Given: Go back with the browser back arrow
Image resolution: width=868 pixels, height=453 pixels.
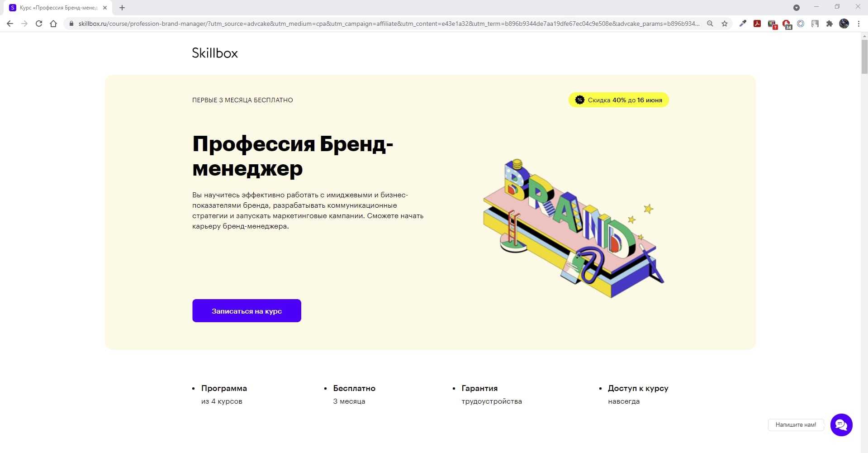Looking at the screenshot, I should pyautogui.click(x=10, y=24).
